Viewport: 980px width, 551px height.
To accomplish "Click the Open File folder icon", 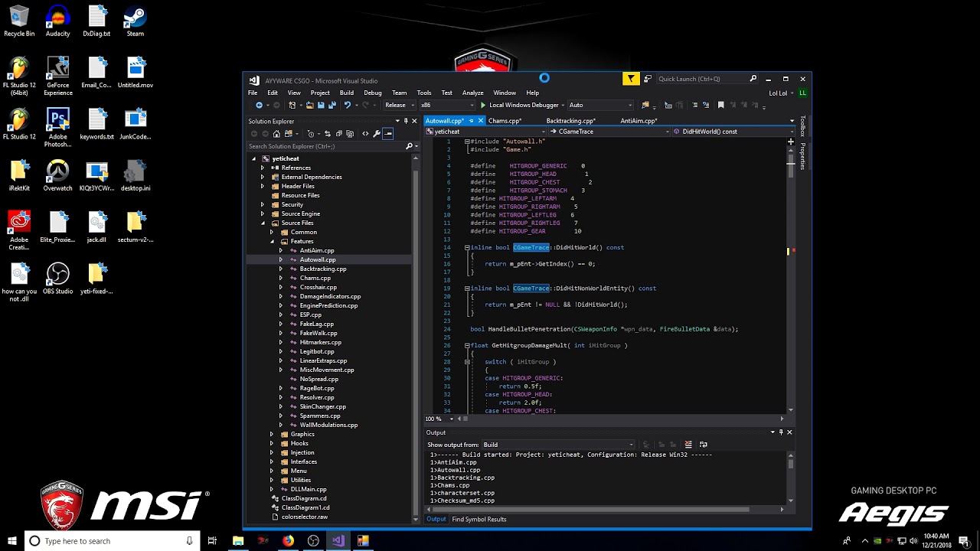I will click(x=310, y=105).
